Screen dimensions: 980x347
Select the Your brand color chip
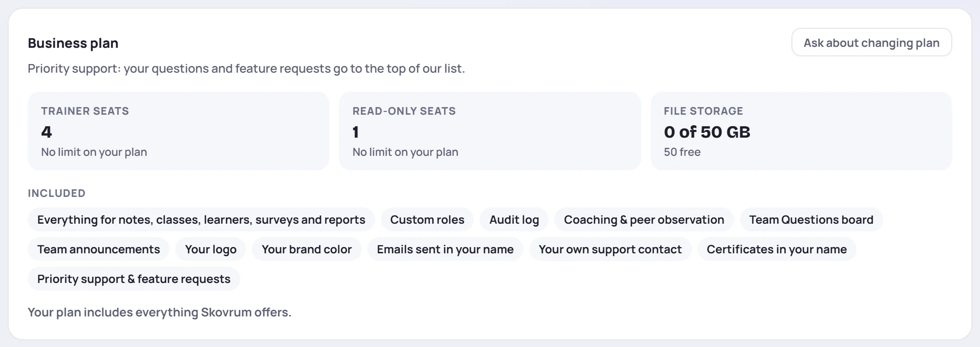(x=307, y=249)
